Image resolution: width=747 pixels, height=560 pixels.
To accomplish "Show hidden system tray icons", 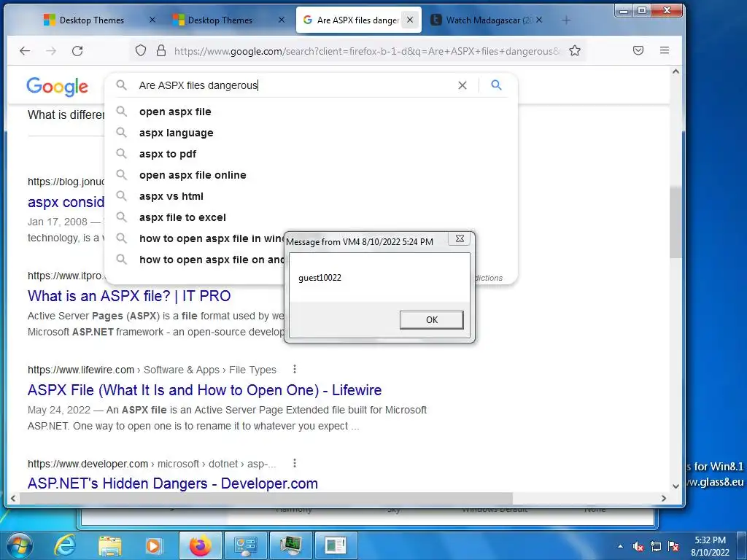I will click(x=620, y=546).
